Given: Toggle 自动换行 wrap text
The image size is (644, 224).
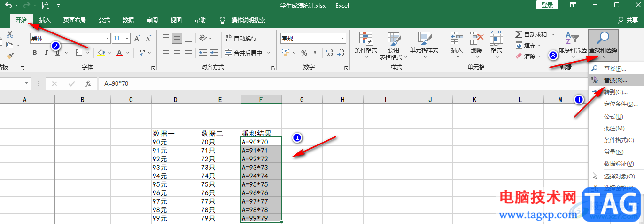Looking at the screenshot, I should click(x=241, y=38).
